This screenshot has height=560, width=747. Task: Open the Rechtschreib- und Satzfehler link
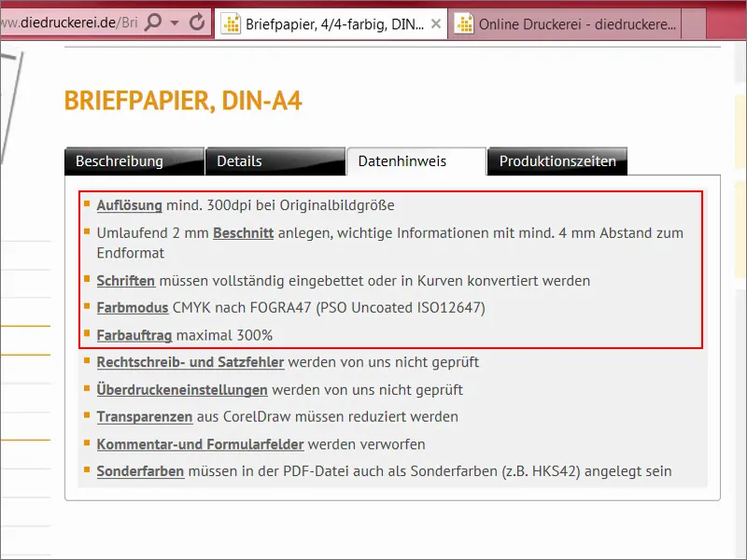click(x=190, y=362)
